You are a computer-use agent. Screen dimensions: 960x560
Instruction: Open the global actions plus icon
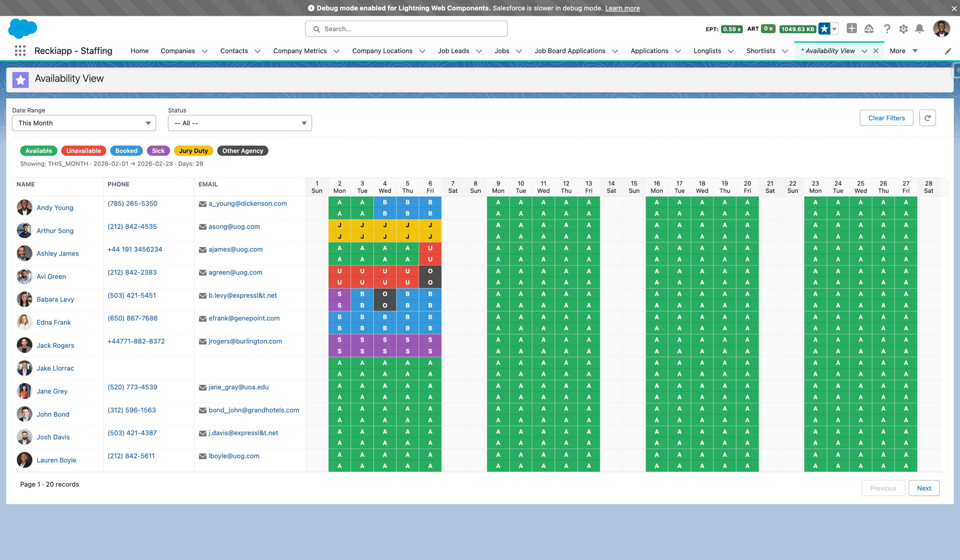(851, 29)
